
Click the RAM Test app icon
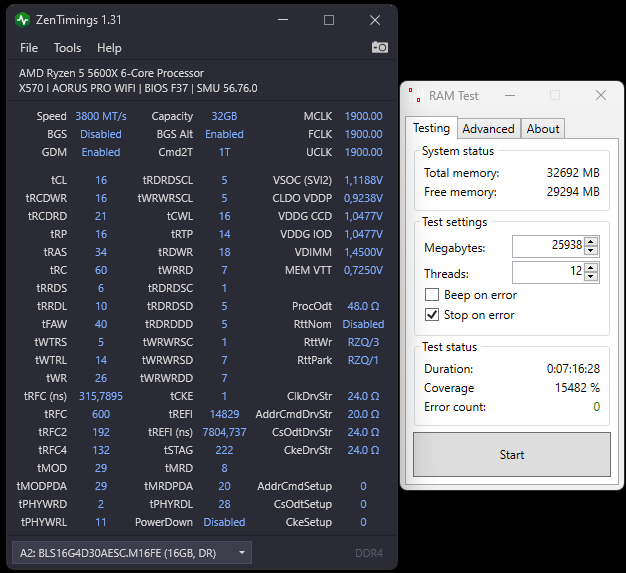[416, 95]
